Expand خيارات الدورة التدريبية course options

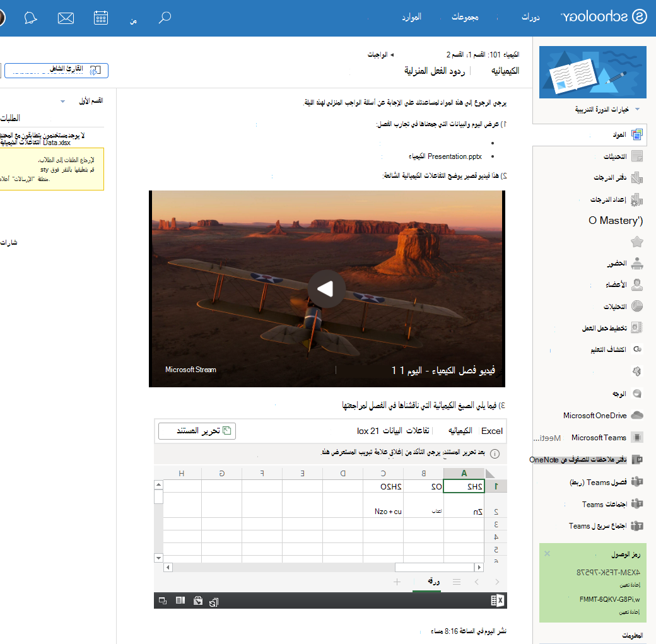point(607,109)
